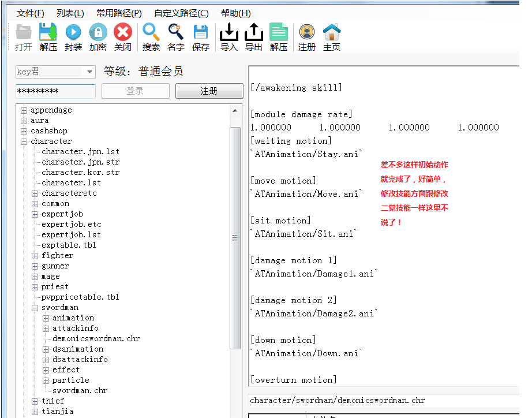Collapse the swordman folder node
Image resolution: width=532 pixels, height=418 pixels.
35,308
